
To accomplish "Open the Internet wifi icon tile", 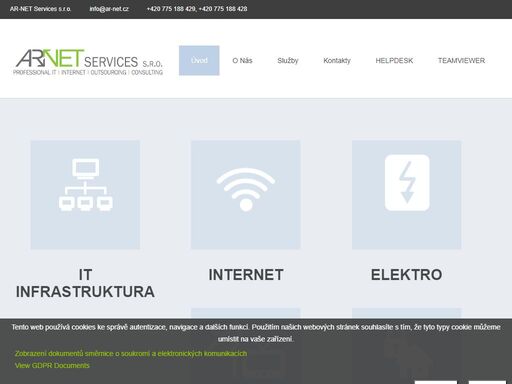I will (246, 195).
